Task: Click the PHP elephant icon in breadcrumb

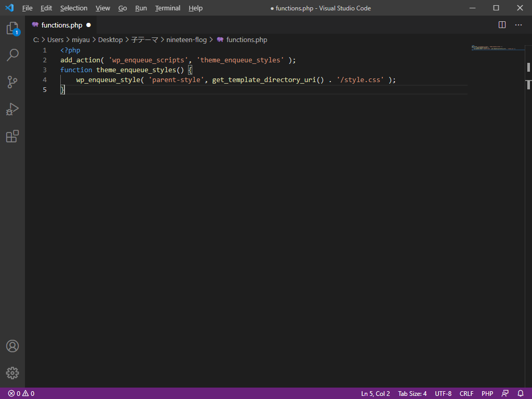Action: tap(220, 39)
